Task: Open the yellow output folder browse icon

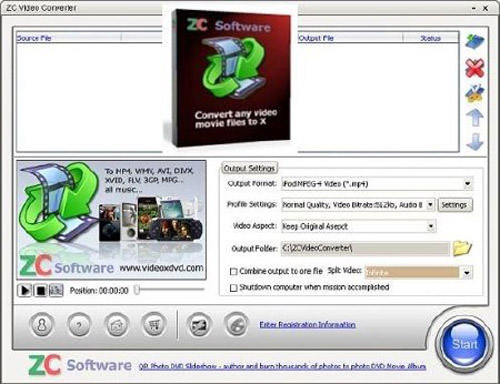Action: click(462, 248)
